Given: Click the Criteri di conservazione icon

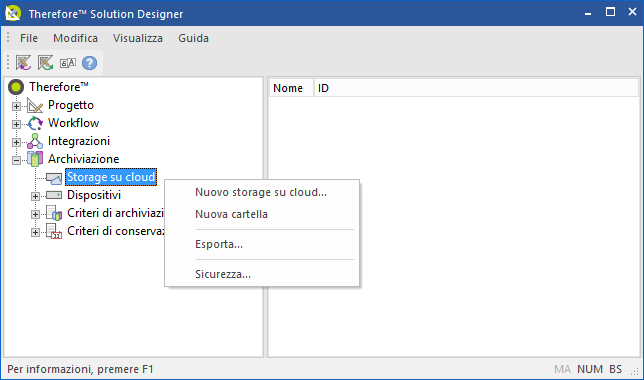Looking at the screenshot, I should [54, 231].
